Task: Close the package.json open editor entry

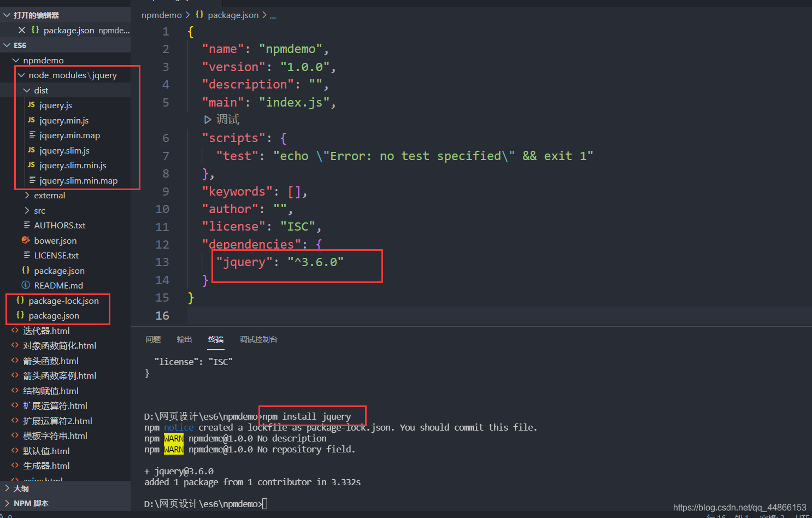Action: coord(22,30)
